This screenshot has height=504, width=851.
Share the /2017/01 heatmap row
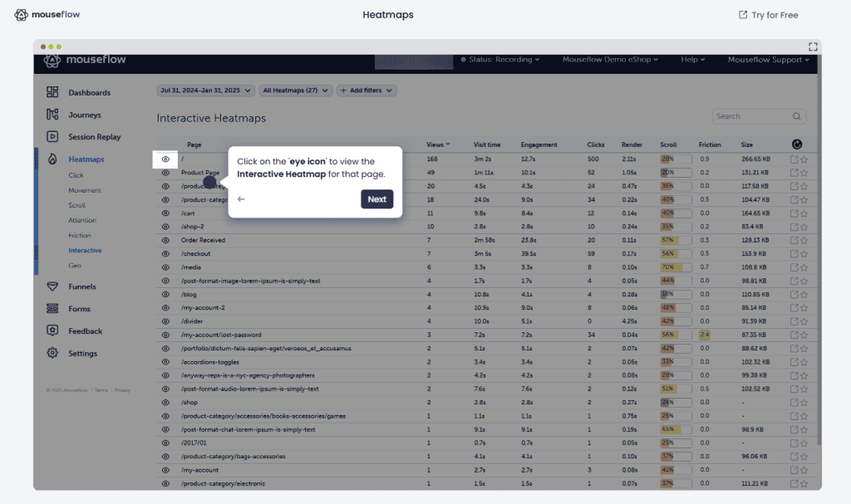[x=794, y=443]
